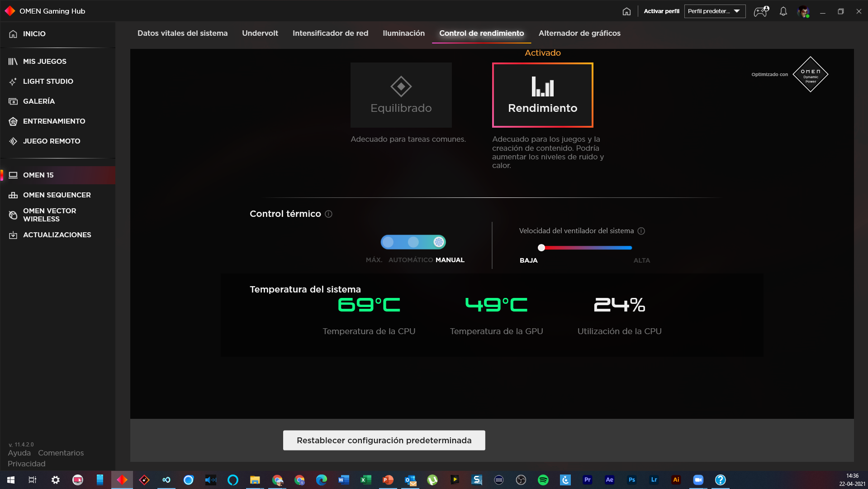Open Photoshop from the taskbar

click(x=632, y=480)
